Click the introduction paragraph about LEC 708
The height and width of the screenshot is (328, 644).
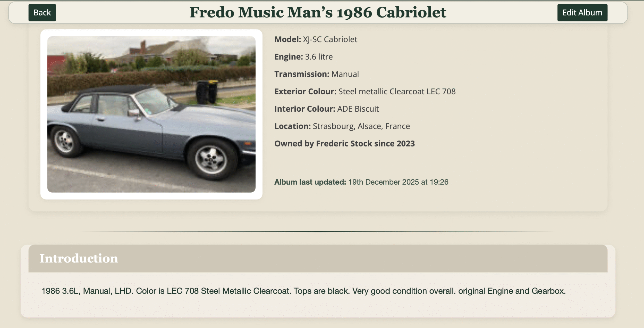pyautogui.click(x=303, y=291)
